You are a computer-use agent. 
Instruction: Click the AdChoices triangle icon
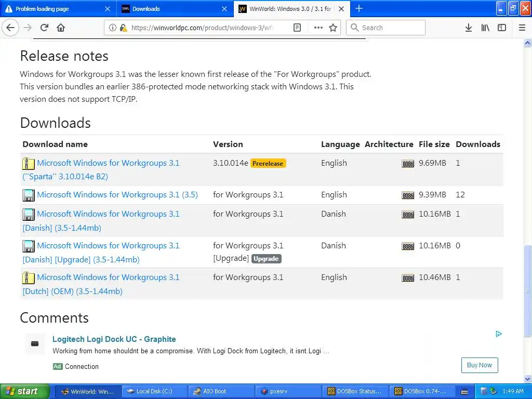point(498,334)
